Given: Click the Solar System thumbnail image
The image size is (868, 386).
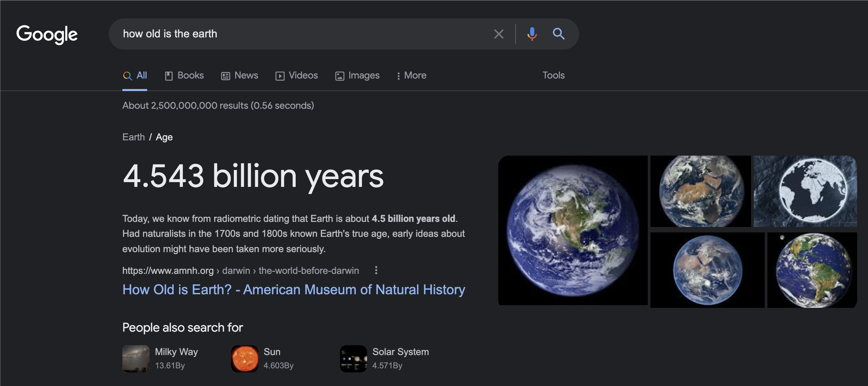Looking at the screenshot, I should pos(353,359).
